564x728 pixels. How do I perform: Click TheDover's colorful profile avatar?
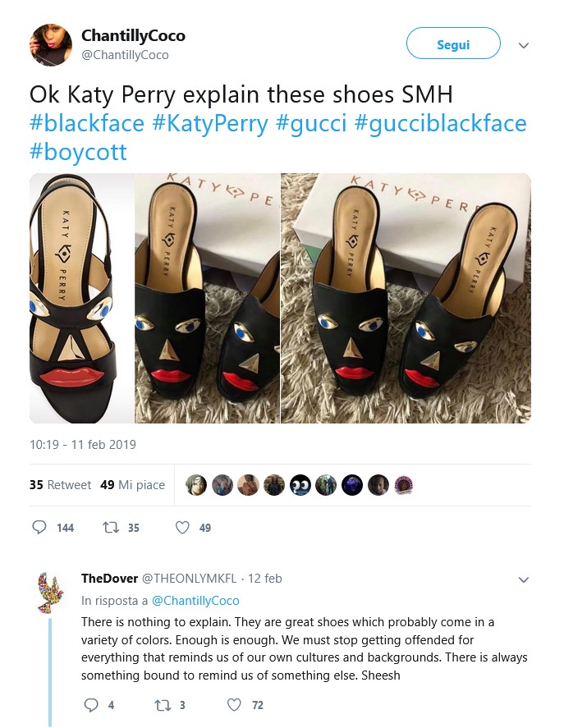50,587
